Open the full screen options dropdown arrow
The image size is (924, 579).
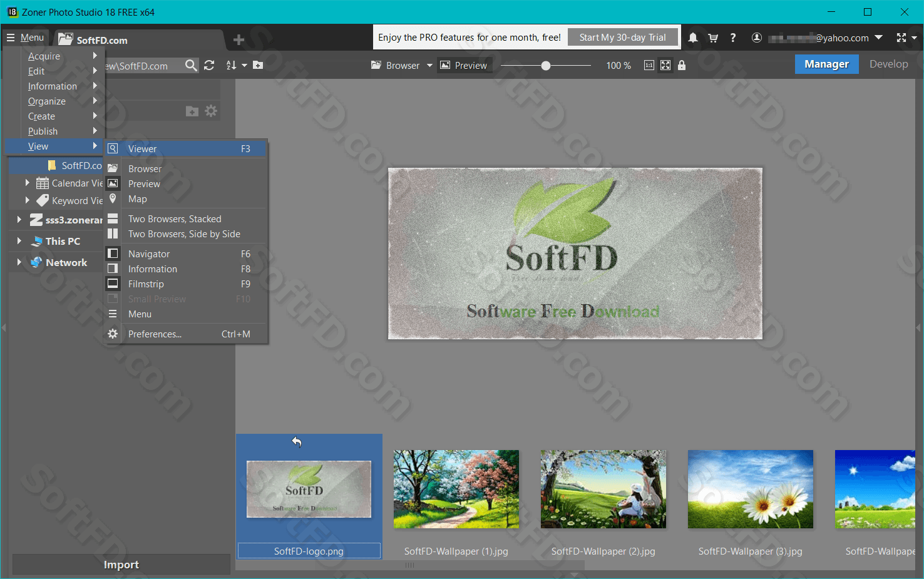point(914,38)
